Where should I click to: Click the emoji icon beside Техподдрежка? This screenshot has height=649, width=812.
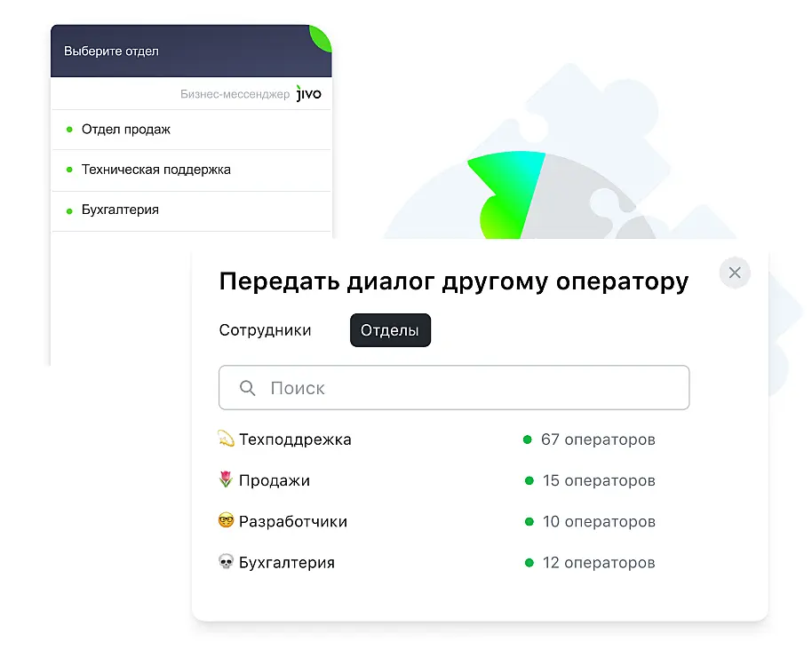point(226,439)
